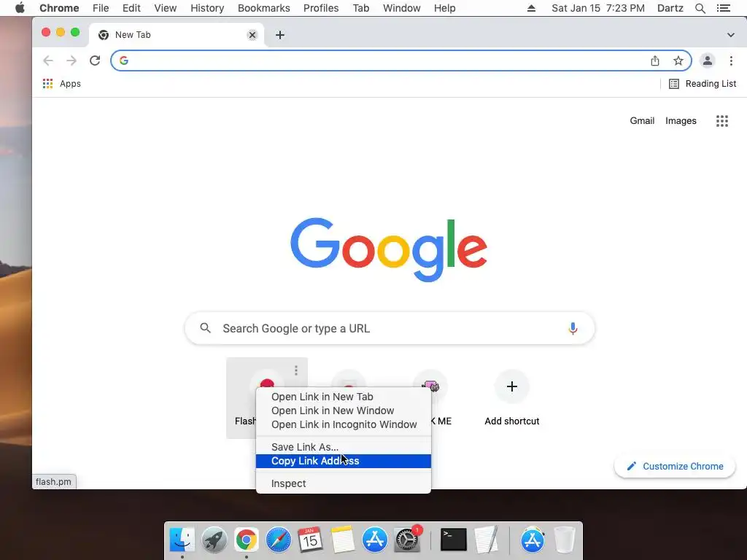Image resolution: width=747 pixels, height=560 pixels.
Task: Click the magnifier icon in the search box
Action: tap(205, 328)
